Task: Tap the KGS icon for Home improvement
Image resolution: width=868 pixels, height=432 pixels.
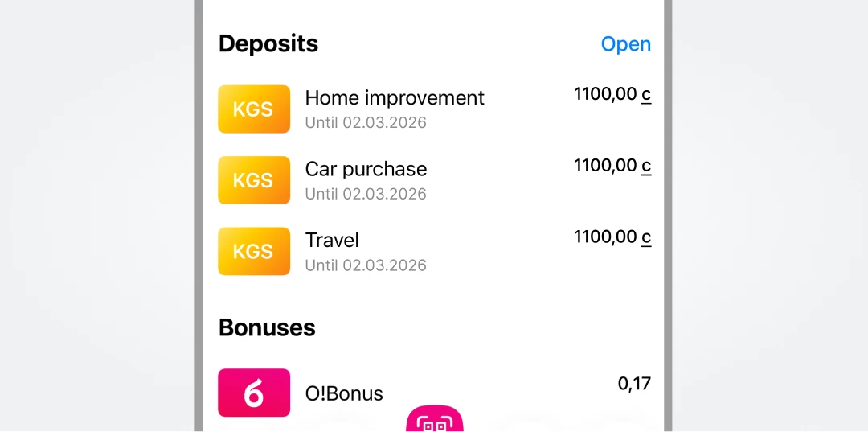Action: pyautogui.click(x=254, y=109)
